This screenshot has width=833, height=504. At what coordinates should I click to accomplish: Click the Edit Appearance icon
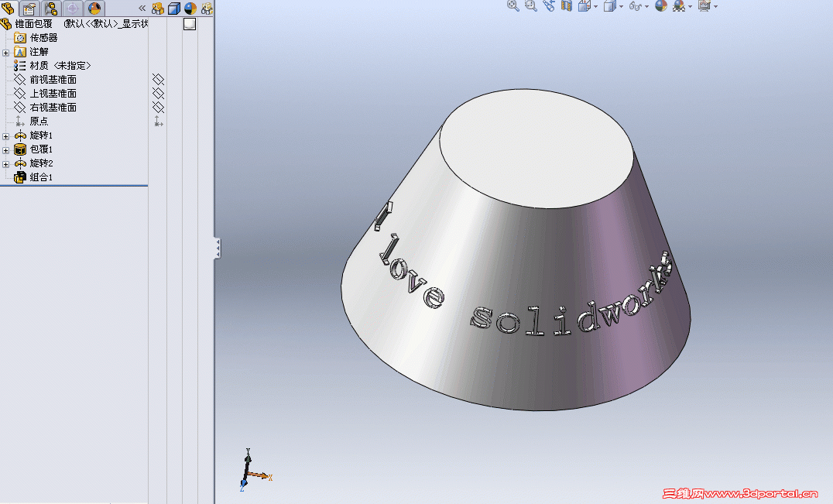661,6
